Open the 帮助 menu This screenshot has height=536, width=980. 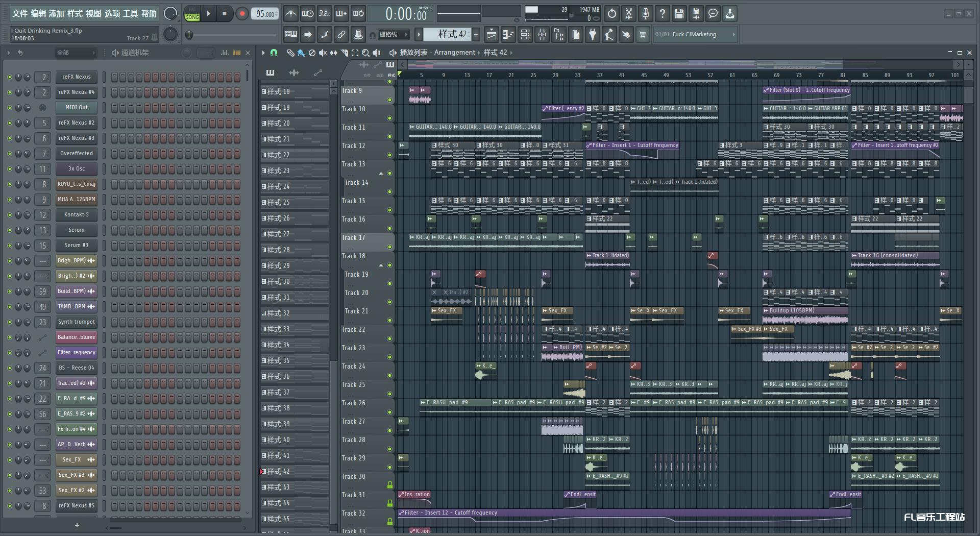pyautogui.click(x=149, y=14)
